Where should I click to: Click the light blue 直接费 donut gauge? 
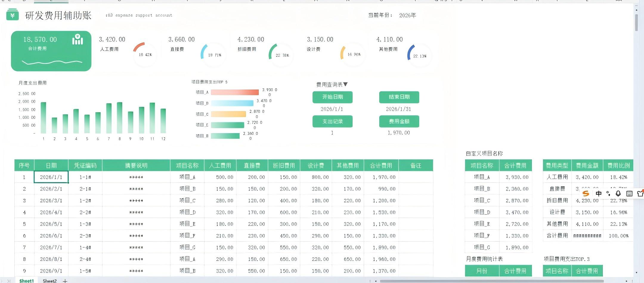213,55
